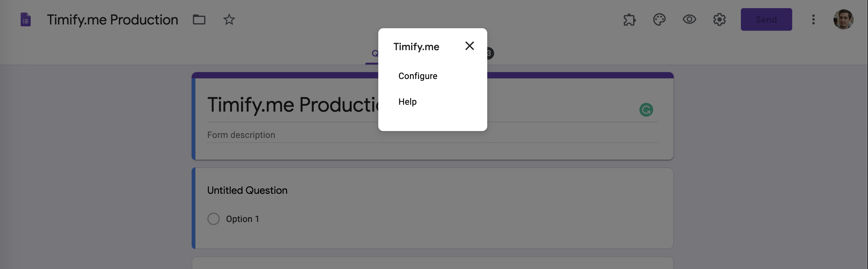This screenshot has height=269, width=868.
Task: Open the customize theme palette
Action: pyautogui.click(x=659, y=19)
